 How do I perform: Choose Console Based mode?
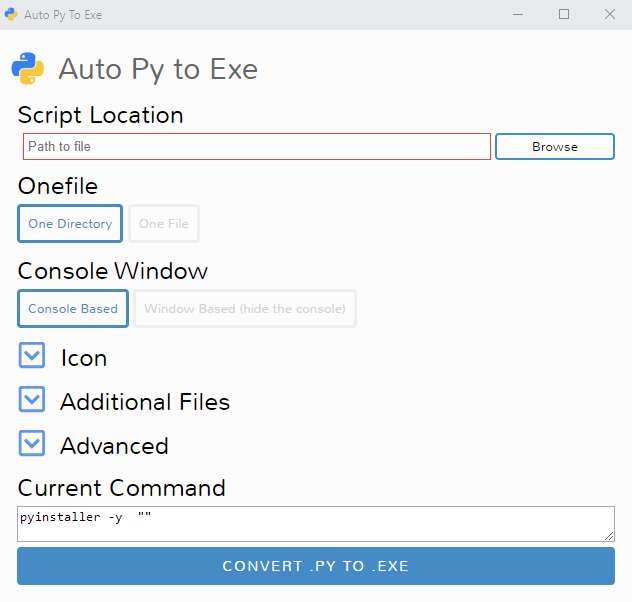coord(73,309)
